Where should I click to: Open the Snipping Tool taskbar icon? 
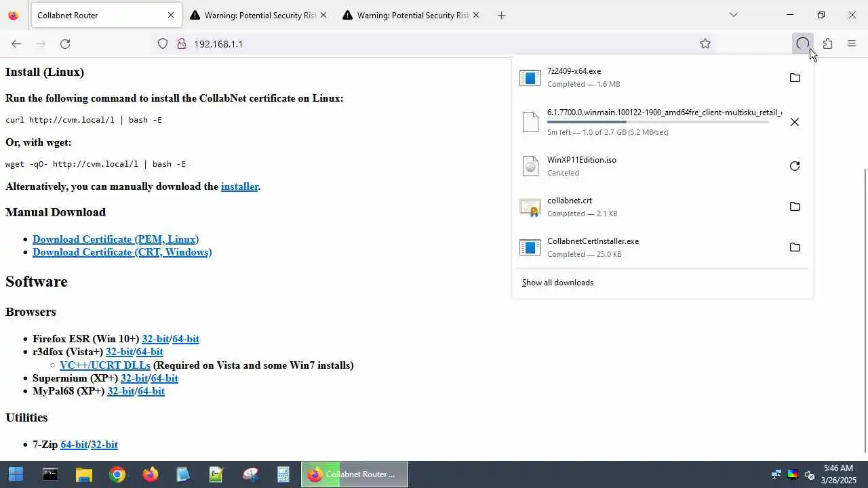(250, 474)
